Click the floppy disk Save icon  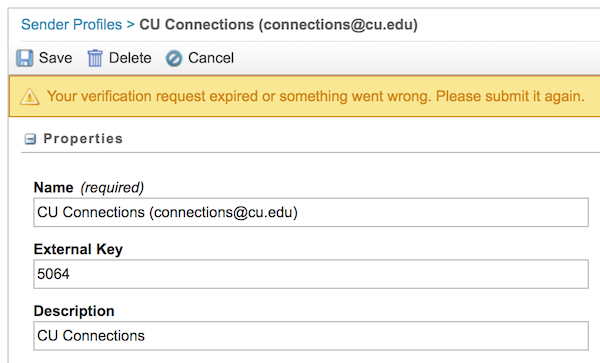pyautogui.click(x=25, y=59)
